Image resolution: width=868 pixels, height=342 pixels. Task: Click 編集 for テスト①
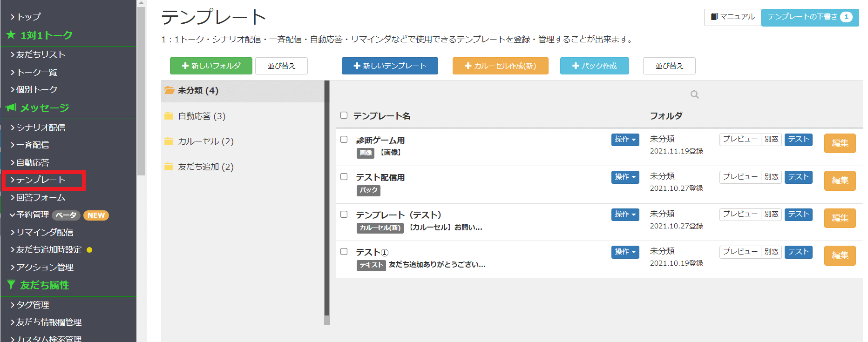[x=840, y=255]
